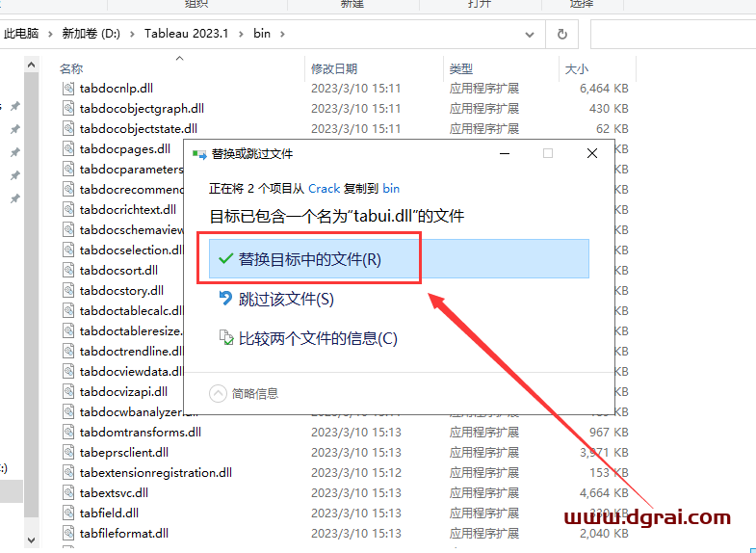The width and height of the screenshot is (756, 553).
Task: Click size value 6,464 KB
Action: pyautogui.click(x=604, y=89)
